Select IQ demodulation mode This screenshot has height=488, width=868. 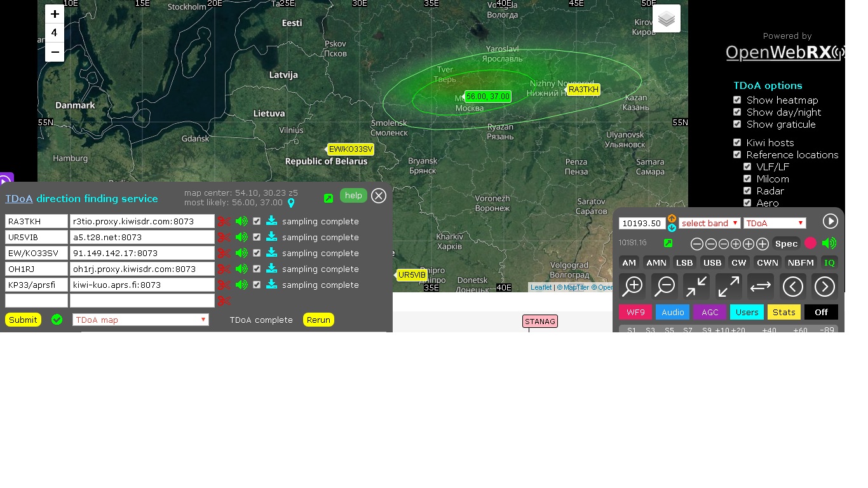pos(829,262)
